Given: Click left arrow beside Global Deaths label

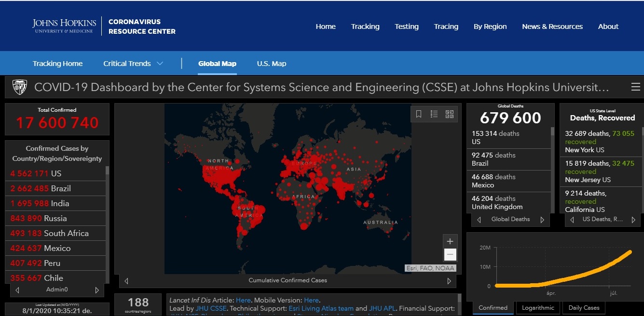Looking at the screenshot, I should point(479,220).
